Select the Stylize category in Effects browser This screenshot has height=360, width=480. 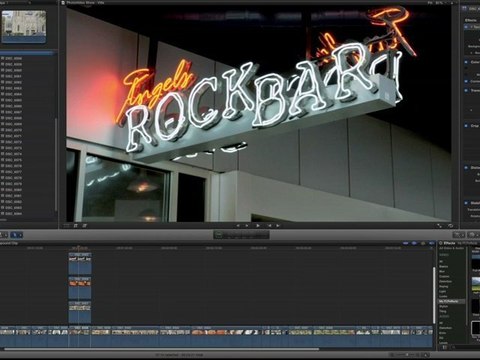coord(444,306)
